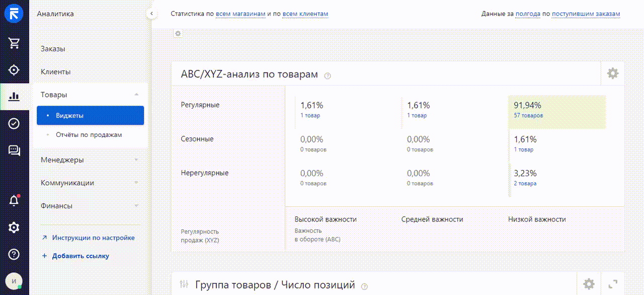644x295 pixels.
Task: Click the ABC/XYZ-анализ по товарам title
Action: [249, 75]
